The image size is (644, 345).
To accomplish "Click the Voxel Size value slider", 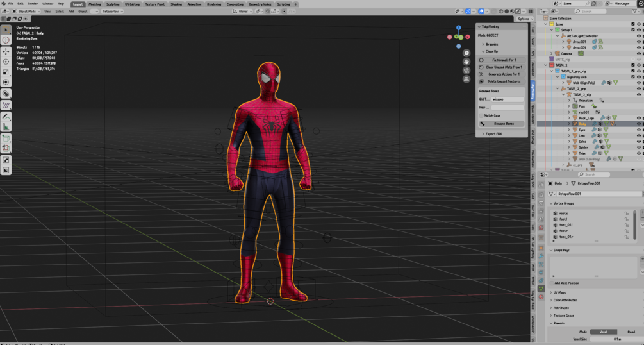I will tap(616, 339).
